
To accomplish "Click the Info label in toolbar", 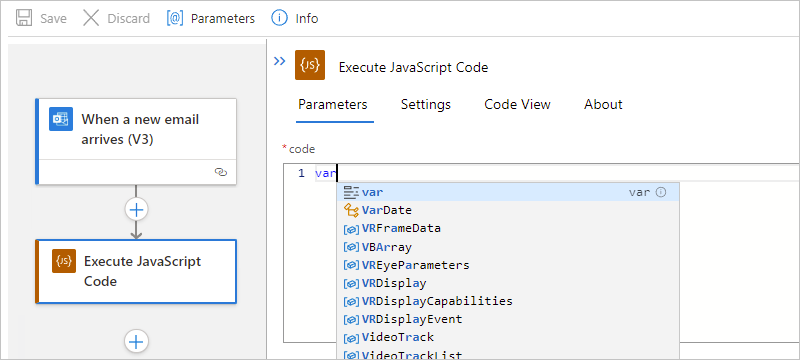I will [x=307, y=19].
